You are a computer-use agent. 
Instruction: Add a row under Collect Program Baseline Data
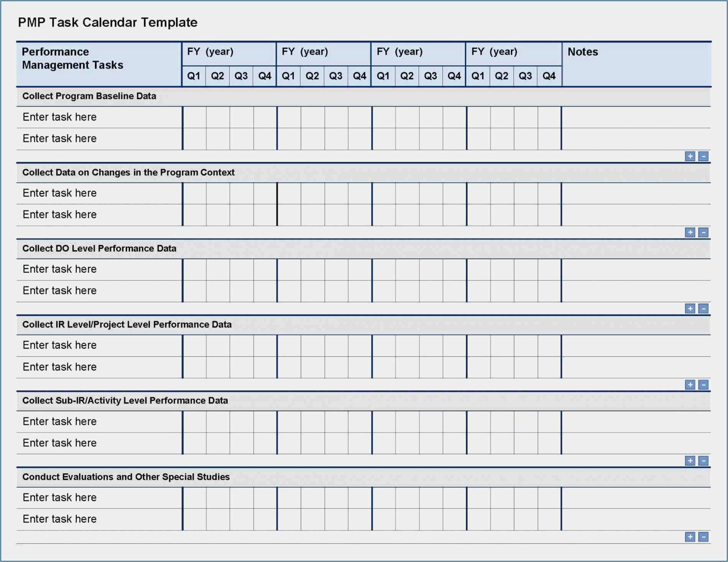(x=690, y=156)
